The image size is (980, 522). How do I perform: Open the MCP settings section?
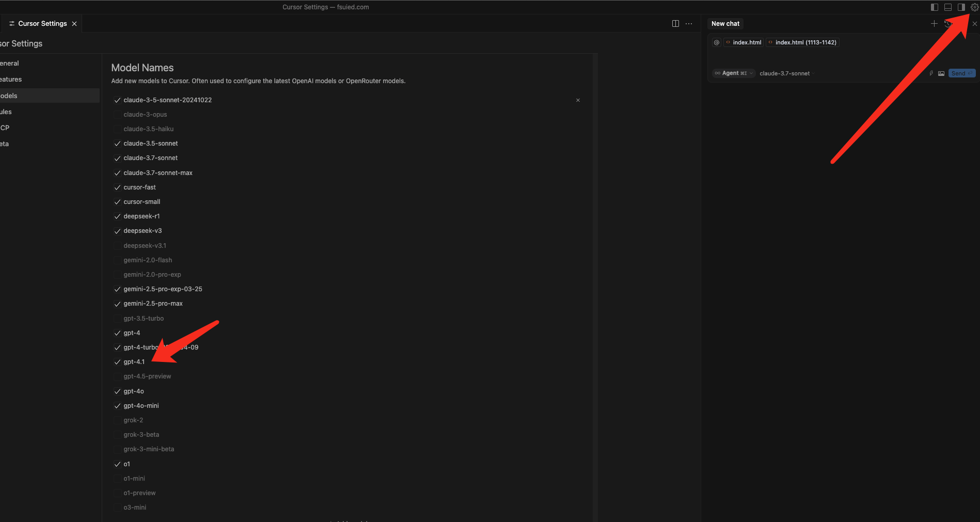(50, 128)
